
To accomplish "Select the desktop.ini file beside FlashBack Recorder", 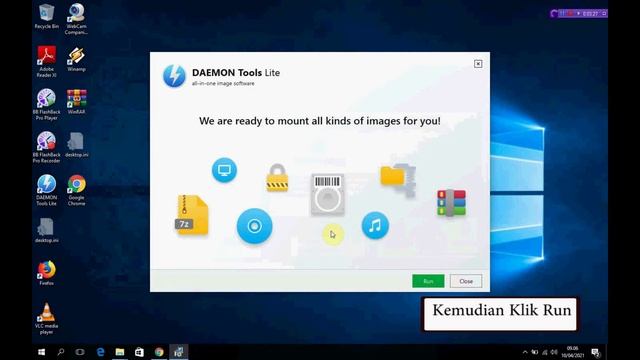I will coord(76,145).
